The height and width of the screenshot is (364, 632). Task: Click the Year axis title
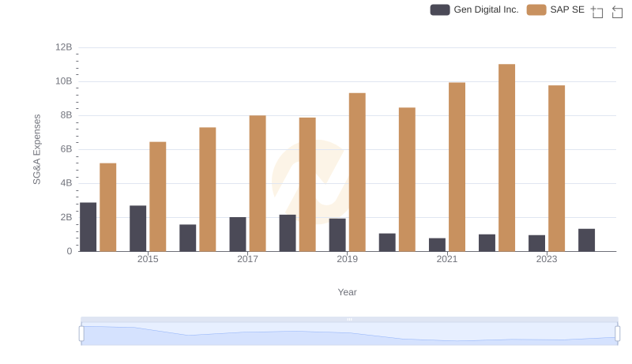click(347, 292)
